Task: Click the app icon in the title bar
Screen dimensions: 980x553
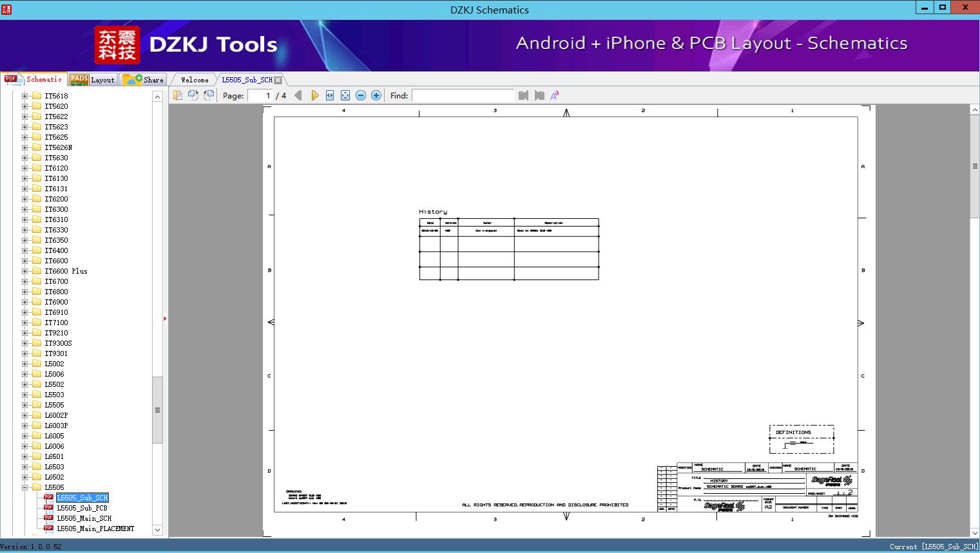Action: pyautogui.click(x=6, y=9)
